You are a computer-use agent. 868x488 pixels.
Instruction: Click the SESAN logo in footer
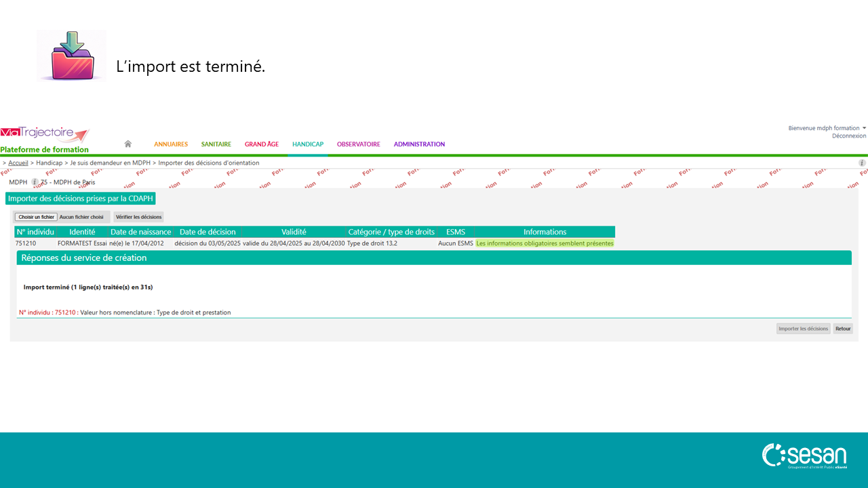click(x=804, y=456)
